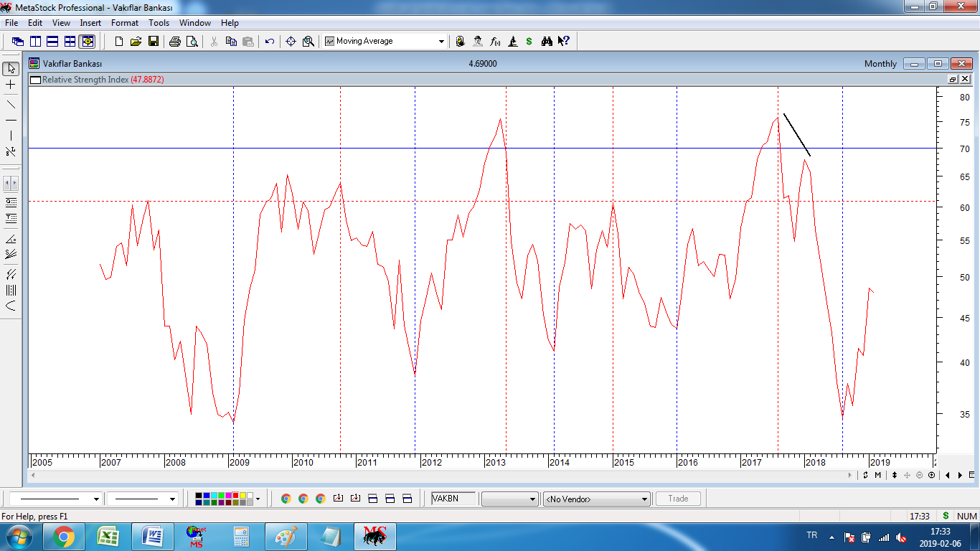Expand the color palette dropdown arrow

pos(258,499)
